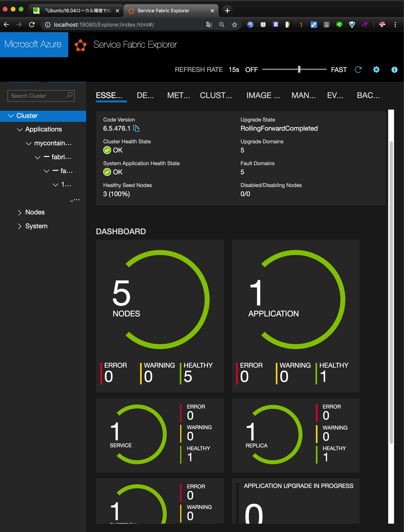Switch to the EV... tab
The image size is (404, 532).
(x=335, y=95)
